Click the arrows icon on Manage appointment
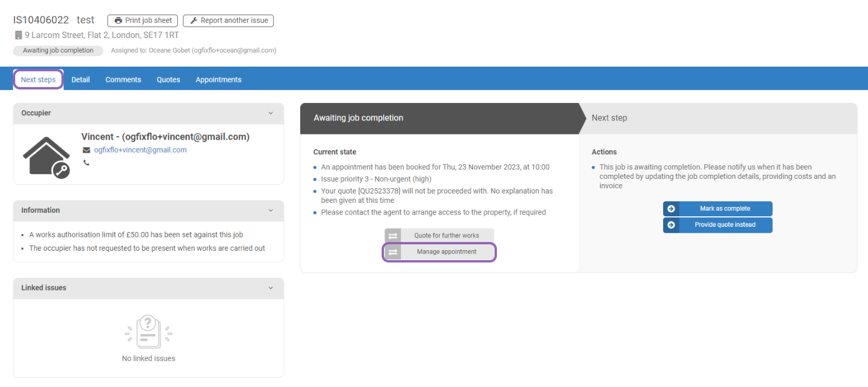The height and width of the screenshot is (387, 868). [x=393, y=252]
